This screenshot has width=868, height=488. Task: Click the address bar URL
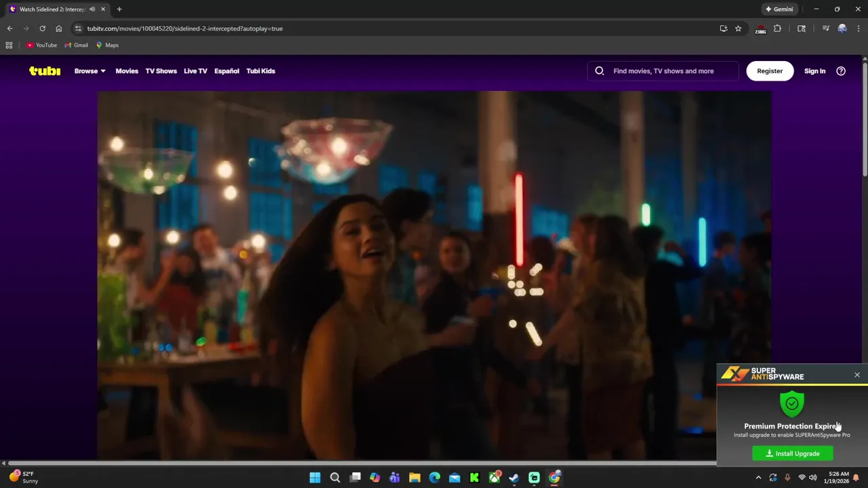click(184, 28)
